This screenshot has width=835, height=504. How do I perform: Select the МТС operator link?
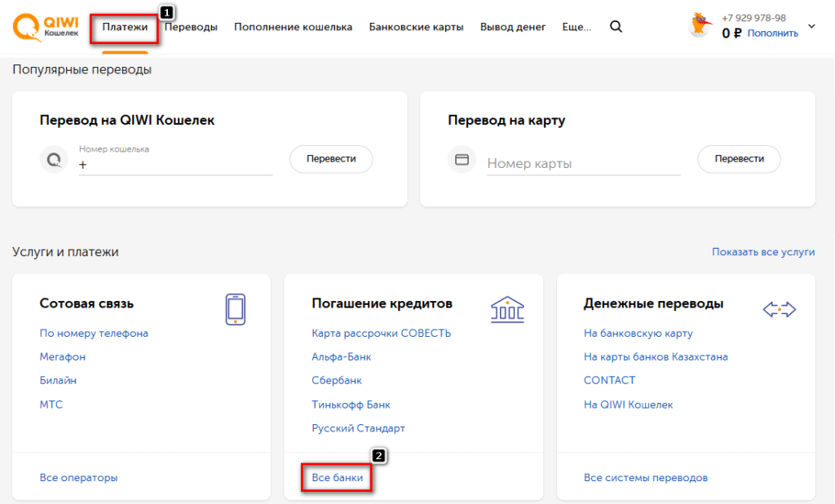pos(51,405)
